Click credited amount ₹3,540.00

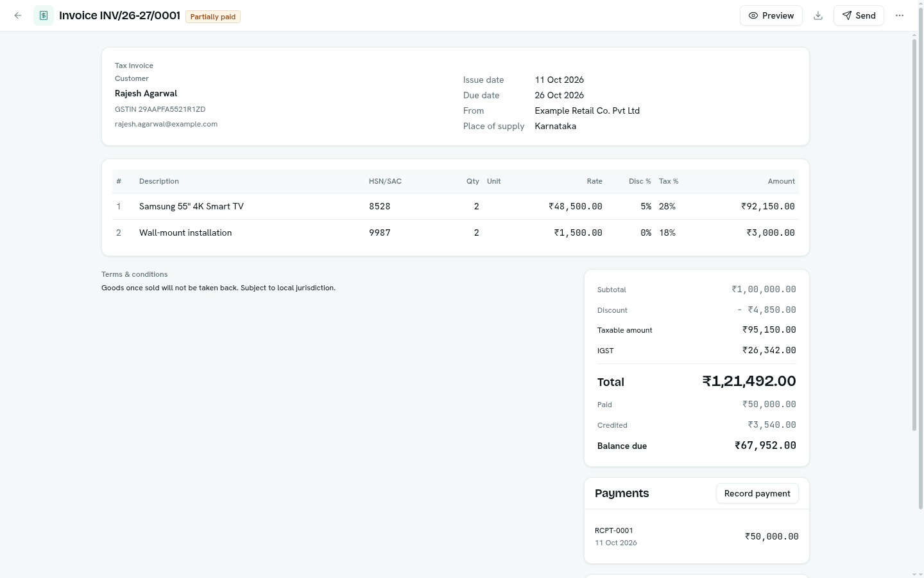point(772,425)
